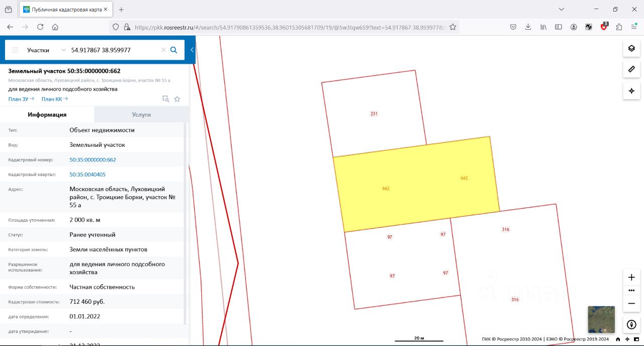Switch to the Услуги tab
Image resolution: width=644 pixels, height=346 pixels.
[141, 115]
